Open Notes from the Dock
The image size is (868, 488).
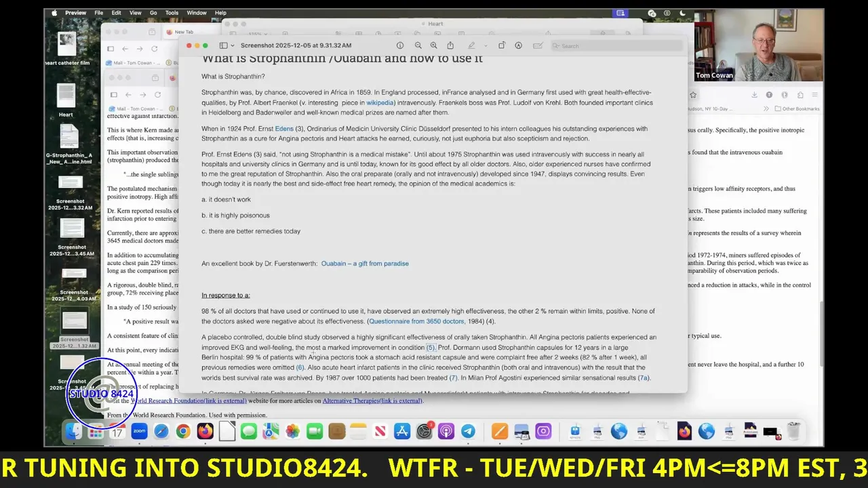pyautogui.click(x=358, y=431)
